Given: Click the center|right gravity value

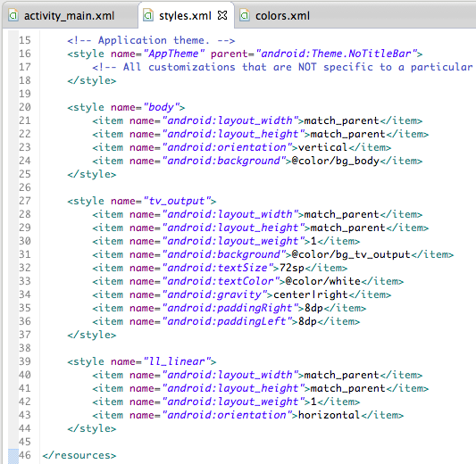Looking at the screenshot, I should (x=310, y=294).
